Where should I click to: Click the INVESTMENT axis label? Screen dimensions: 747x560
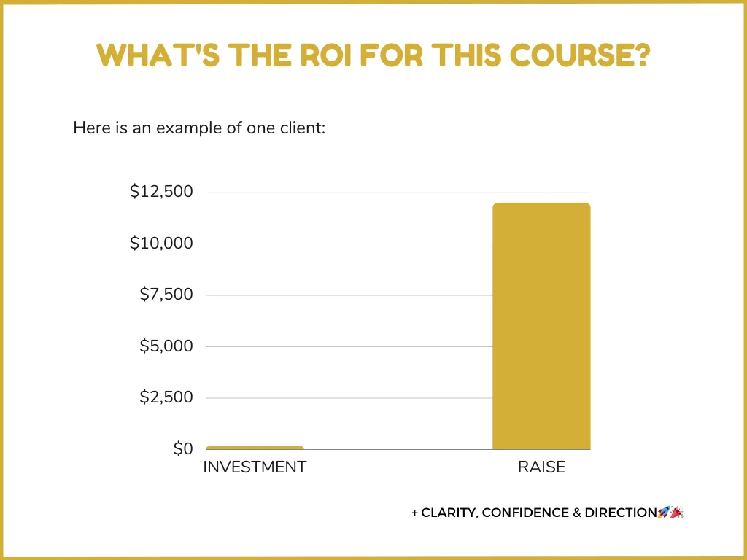point(255,467)
